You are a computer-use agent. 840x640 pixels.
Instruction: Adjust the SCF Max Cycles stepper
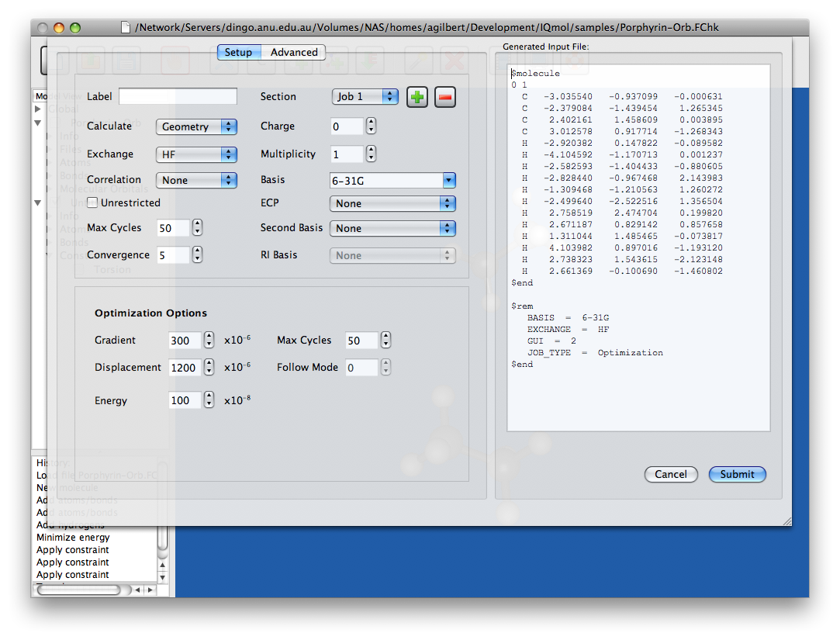tap(198, 227)
